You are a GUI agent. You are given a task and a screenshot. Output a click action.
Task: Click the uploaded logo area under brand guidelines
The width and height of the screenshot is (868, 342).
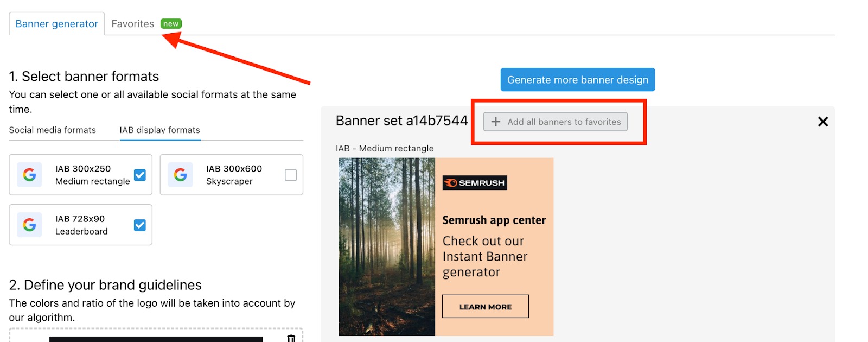point(156,339)
